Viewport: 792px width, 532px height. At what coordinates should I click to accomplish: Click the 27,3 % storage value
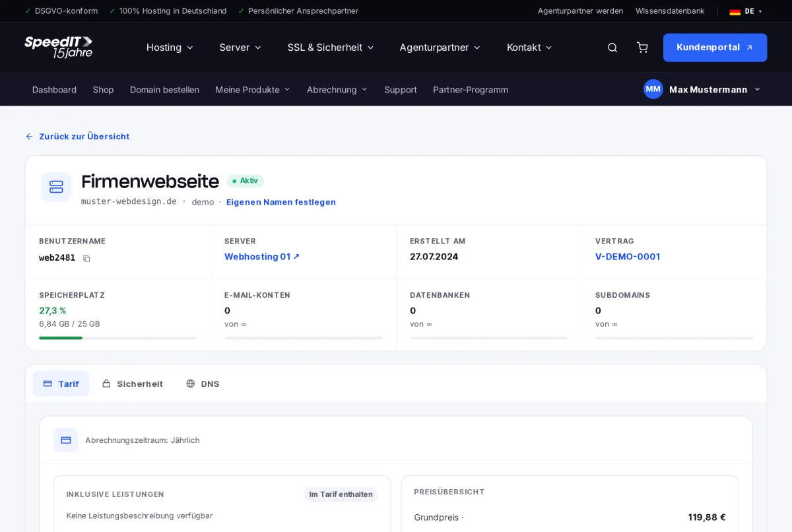(x=53, y=311)
